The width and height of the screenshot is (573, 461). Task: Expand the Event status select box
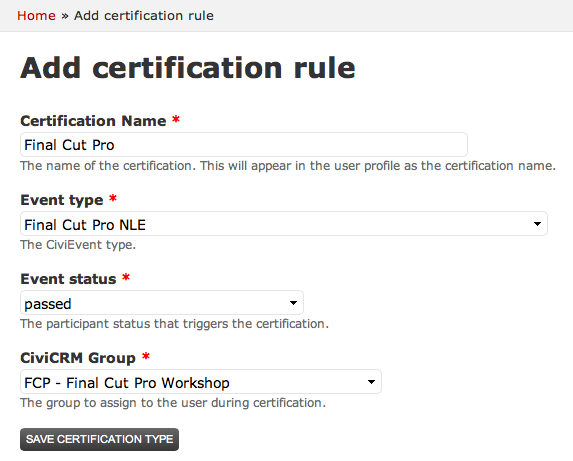(x=162, y=303)
